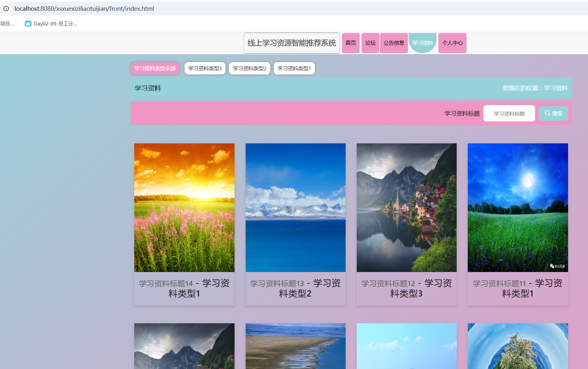Open the sunset flower field thumbnail
The image size is (588, 369).
pyautogui.click(x=184, y=208)
